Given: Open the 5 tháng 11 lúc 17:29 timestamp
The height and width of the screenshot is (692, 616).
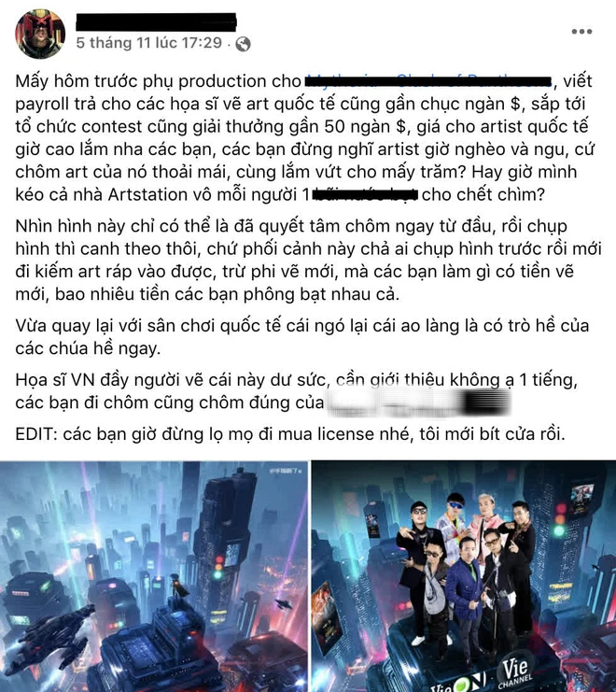Looking at the screenshot, I should 149,43.
